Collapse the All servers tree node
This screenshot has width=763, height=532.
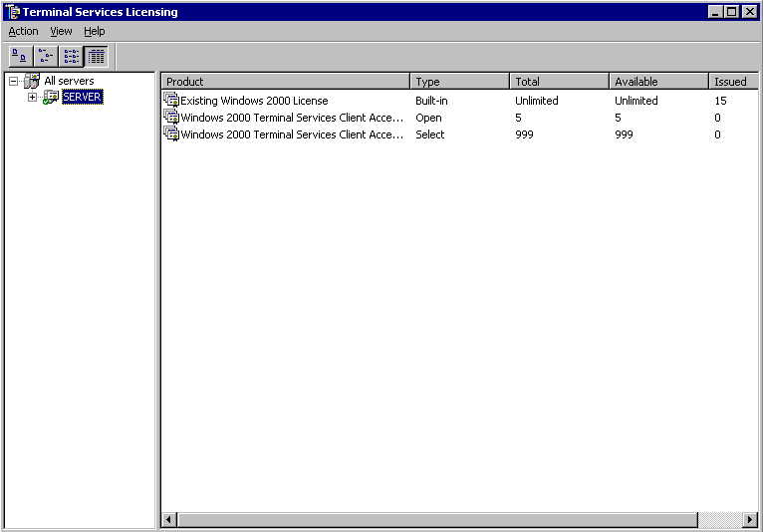click(13, 82)
